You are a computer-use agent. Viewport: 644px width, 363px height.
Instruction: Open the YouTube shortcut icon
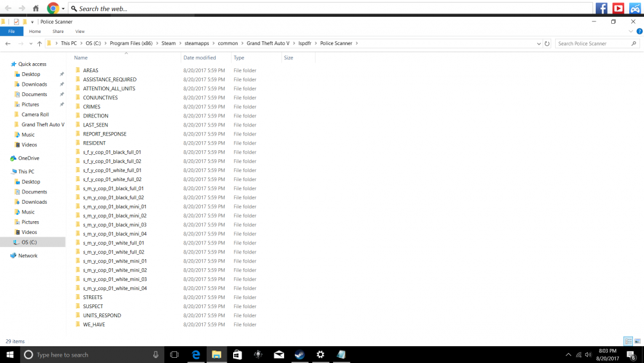click(618, 8)
